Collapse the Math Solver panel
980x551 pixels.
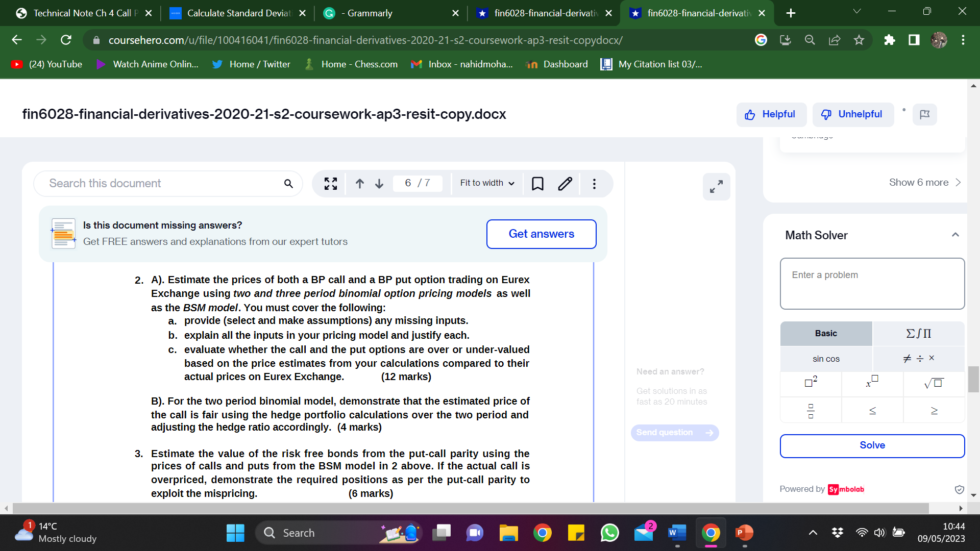pos(955,235)
